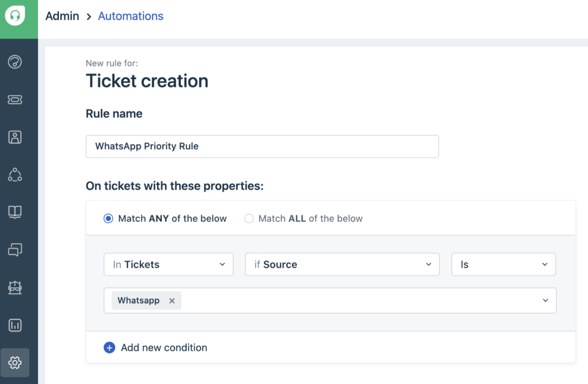The width and height of the screenshot is (588, 384).
Task: Expand the if Source dropdown
Action: click(342, 265)
